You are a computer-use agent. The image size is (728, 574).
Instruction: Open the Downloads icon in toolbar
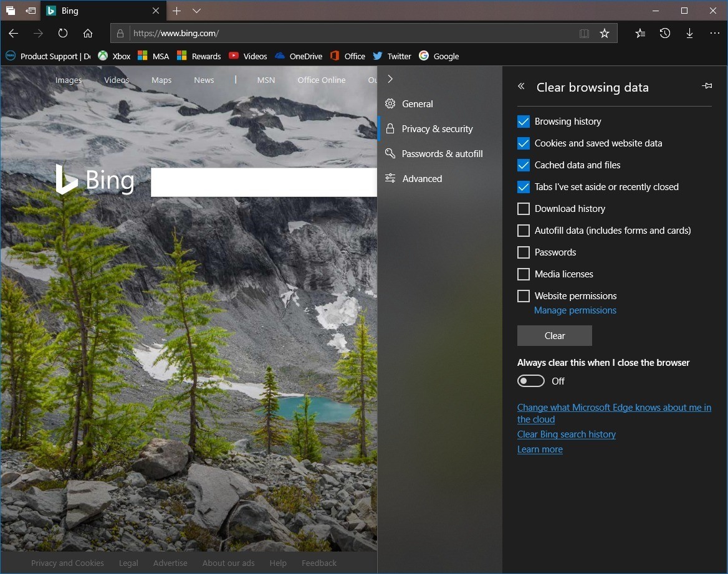689,34
